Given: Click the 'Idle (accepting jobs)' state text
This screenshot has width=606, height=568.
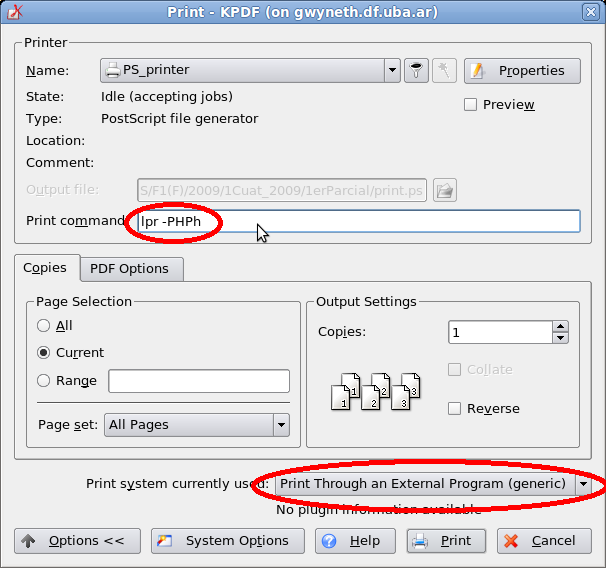Looking at the screenshot, I should (x=167, y=96).
